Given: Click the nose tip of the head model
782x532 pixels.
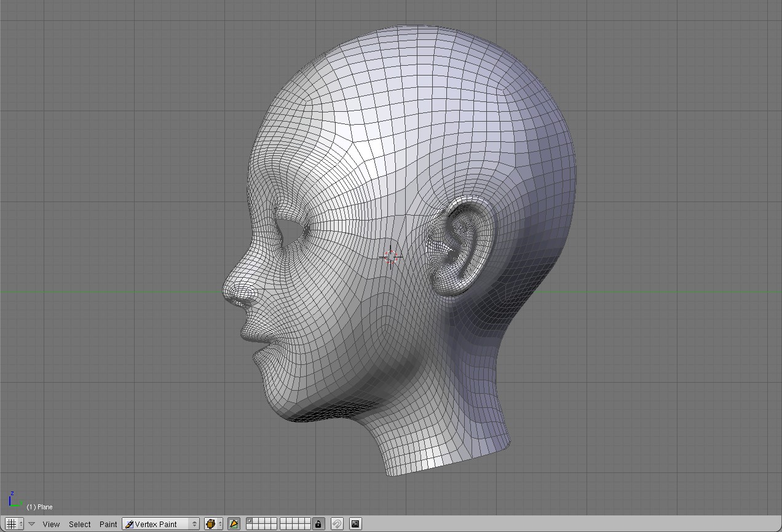Looking at the screenshot, I should (x=227, y=291).
